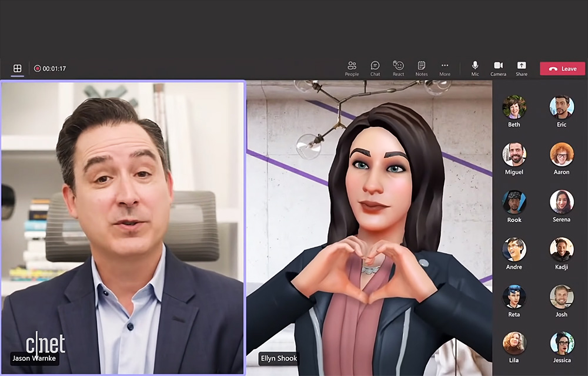Select Josh's participant avatar
This screenshot has width=588, height=376.
pyautogui.click(x=562, y=297)
